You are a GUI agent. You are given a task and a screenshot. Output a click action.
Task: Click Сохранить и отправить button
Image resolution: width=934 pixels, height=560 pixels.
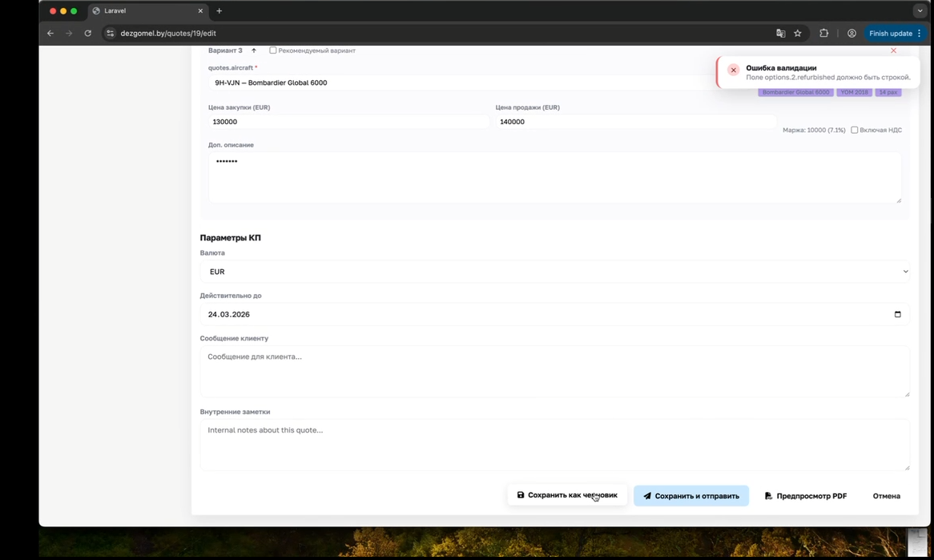click(x=691, y=496)
